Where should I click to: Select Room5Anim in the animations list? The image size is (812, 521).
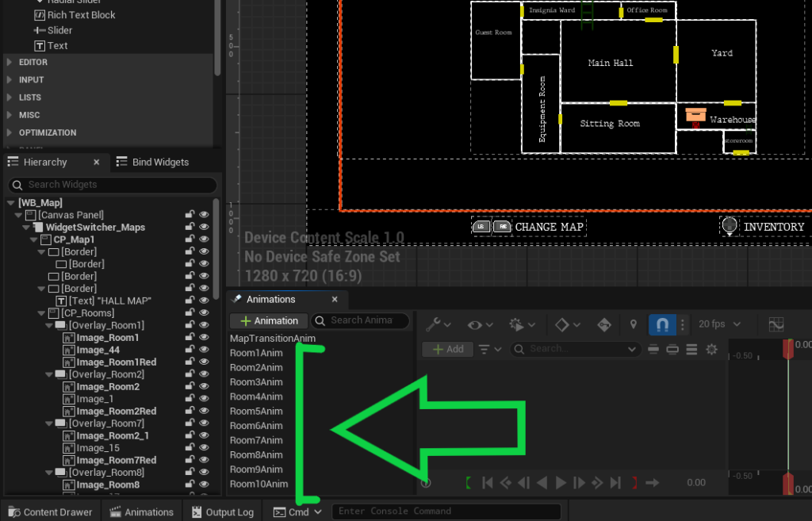point(256,411)
